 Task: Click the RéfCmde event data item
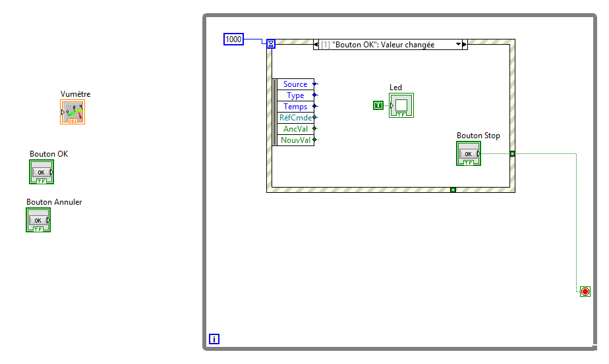(x=295, y=118)
